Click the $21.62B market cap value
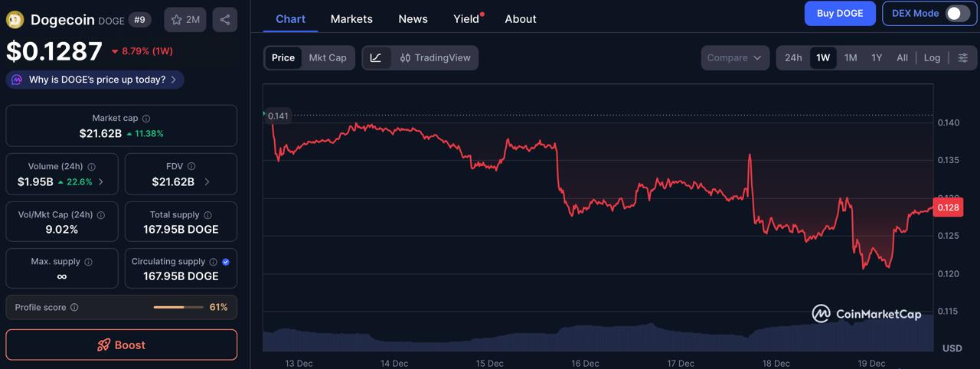Image resolution: width=980 pixels, height=369 pixels. (x=100, y=133)
